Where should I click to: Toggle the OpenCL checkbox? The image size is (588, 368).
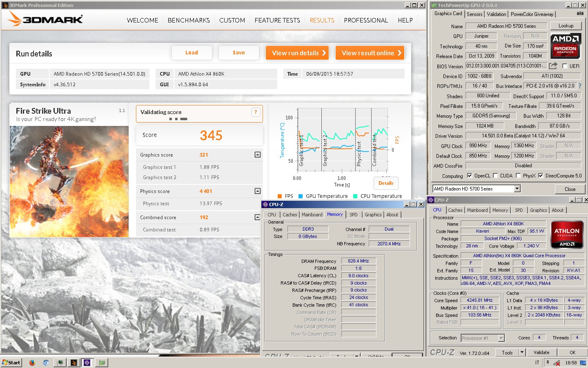point(469,176)
